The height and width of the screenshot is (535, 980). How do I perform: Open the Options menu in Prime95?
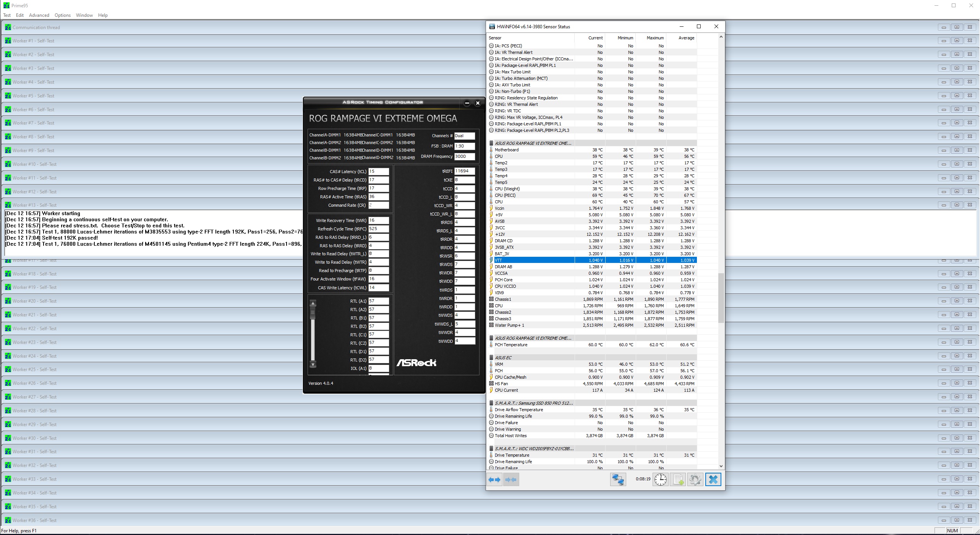click(62, 15)
